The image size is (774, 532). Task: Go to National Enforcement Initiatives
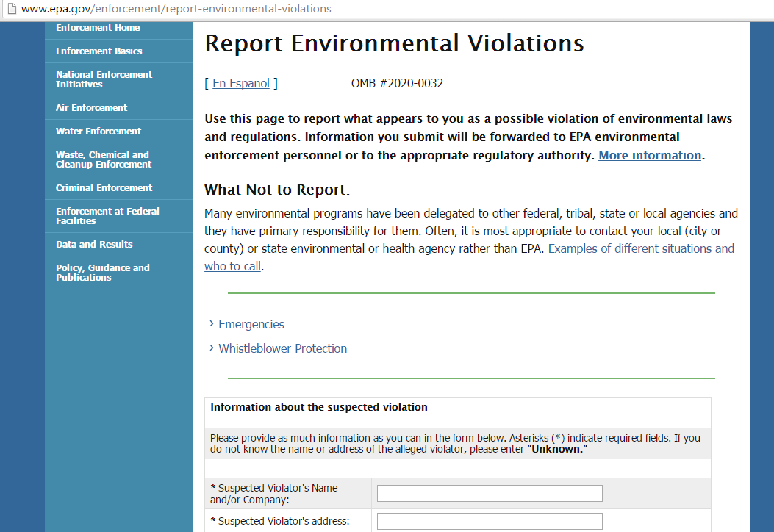(x=104, y=79)
